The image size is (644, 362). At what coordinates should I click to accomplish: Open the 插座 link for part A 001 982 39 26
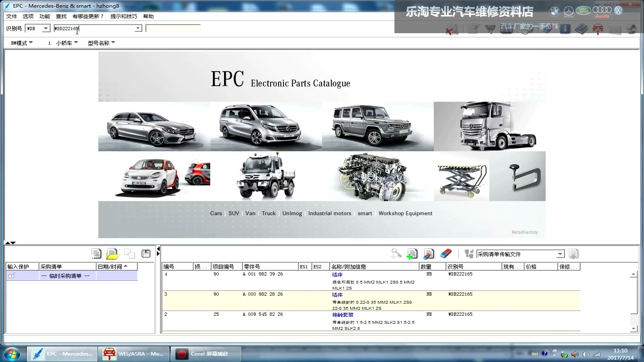pyautogui.click(x=337, y=275)
